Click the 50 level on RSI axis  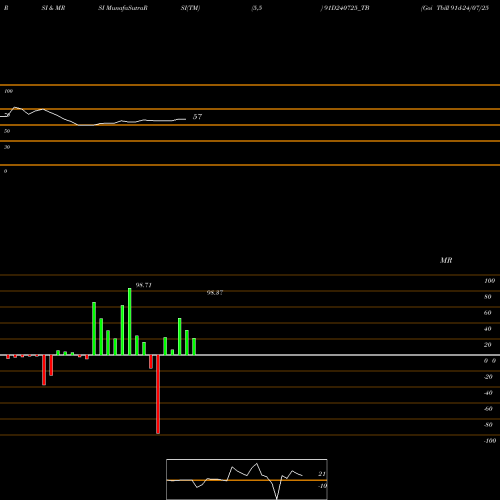tap(7, 131)
